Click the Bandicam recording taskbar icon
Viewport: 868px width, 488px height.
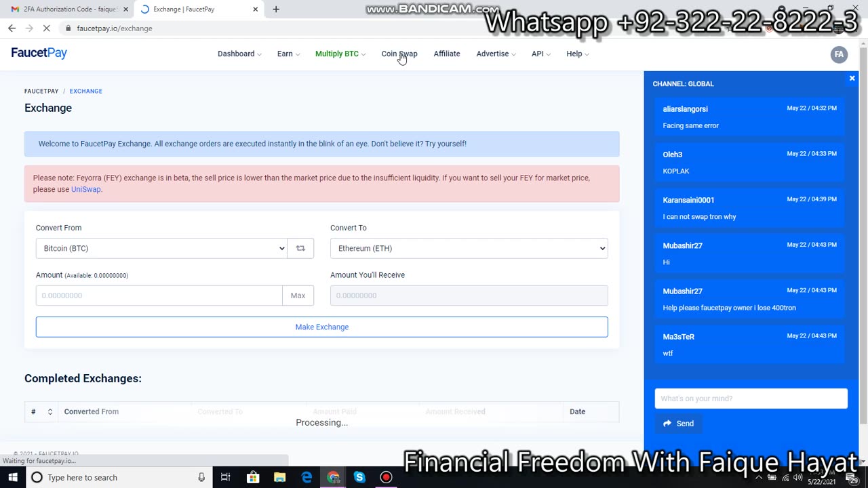point(386,477)
